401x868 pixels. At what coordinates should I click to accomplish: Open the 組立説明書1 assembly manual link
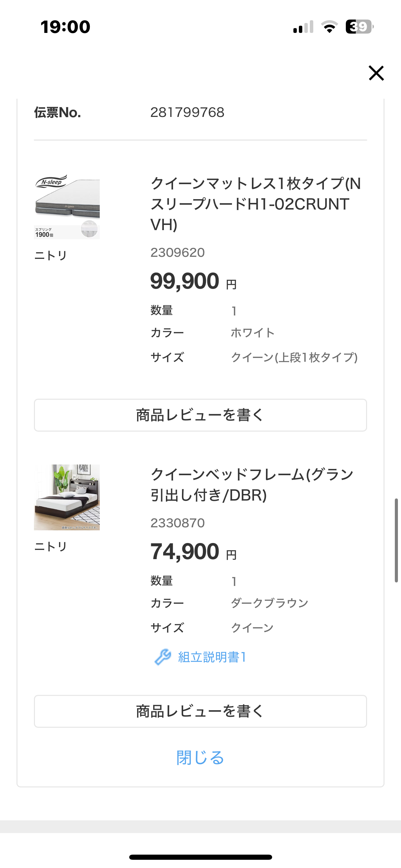(x=212, y=657)
